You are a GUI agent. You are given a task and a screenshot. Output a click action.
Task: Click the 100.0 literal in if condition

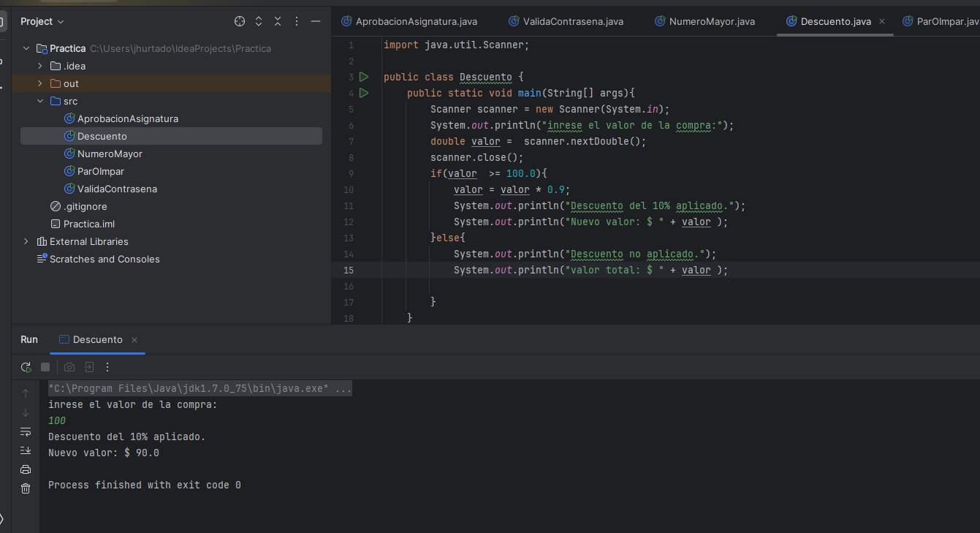pyautogui.click(x=521, y=173)
